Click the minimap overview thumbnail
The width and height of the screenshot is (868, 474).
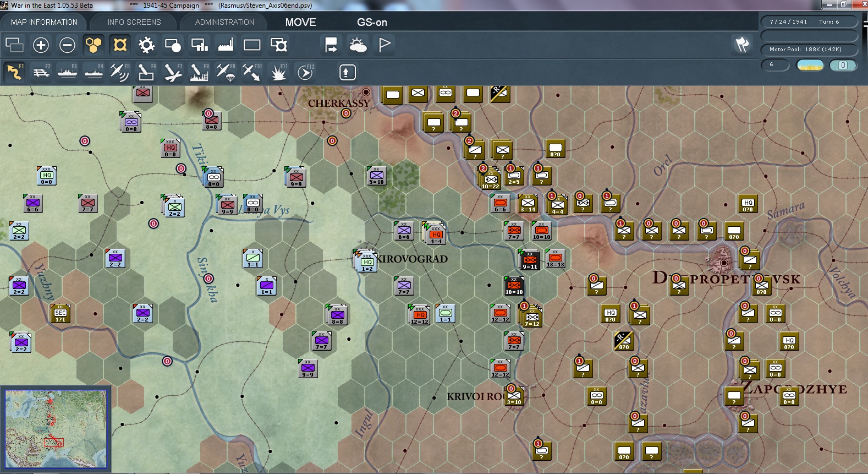(x=56, y=428)
